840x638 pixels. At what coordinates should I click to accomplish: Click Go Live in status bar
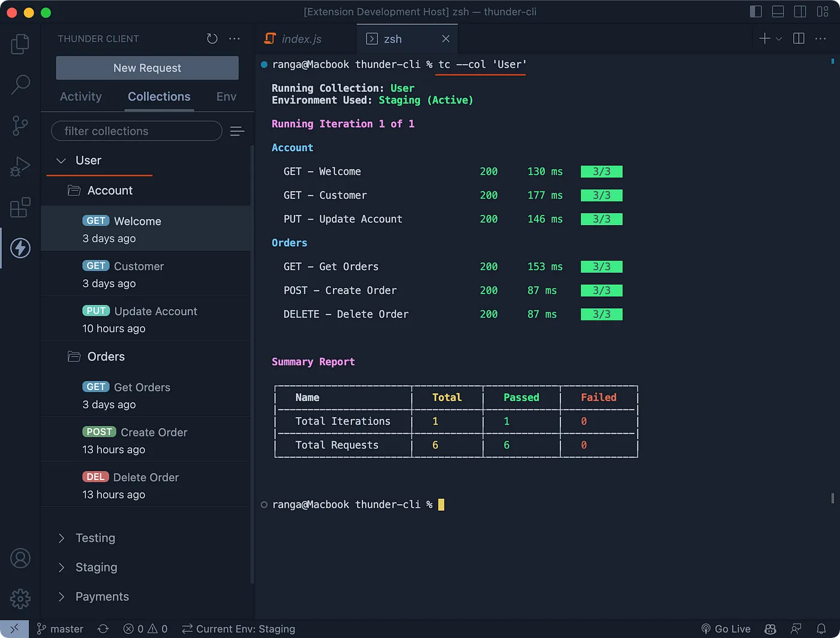(x=726, y=628)
